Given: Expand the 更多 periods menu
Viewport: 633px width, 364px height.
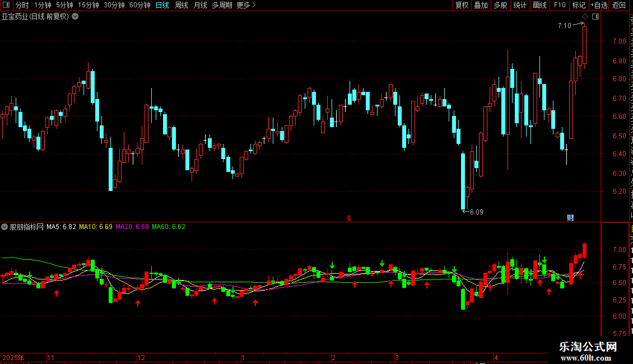Looking at the screenshot, I should coord(246,5).
